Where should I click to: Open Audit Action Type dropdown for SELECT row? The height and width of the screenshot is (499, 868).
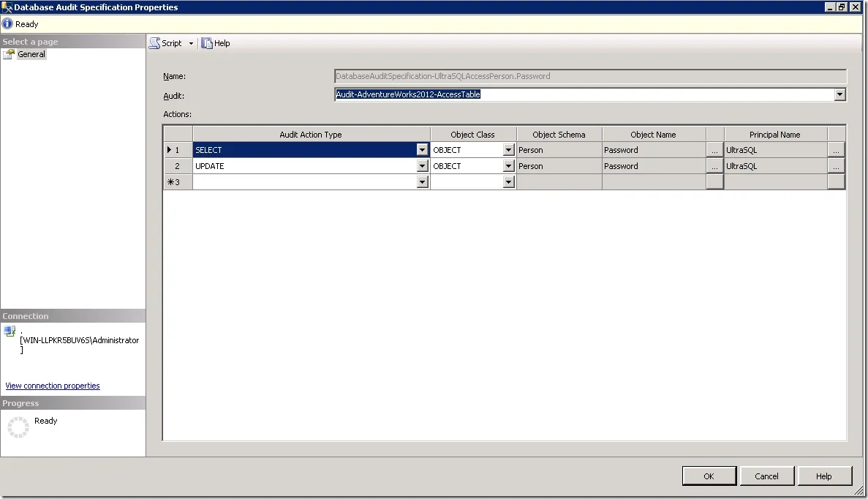coord(423,150)
